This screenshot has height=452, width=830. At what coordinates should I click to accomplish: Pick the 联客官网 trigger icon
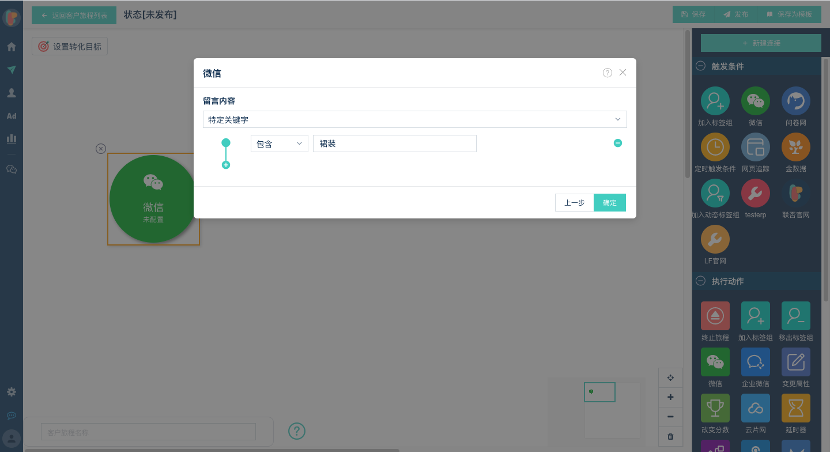[x=796, y=193]
